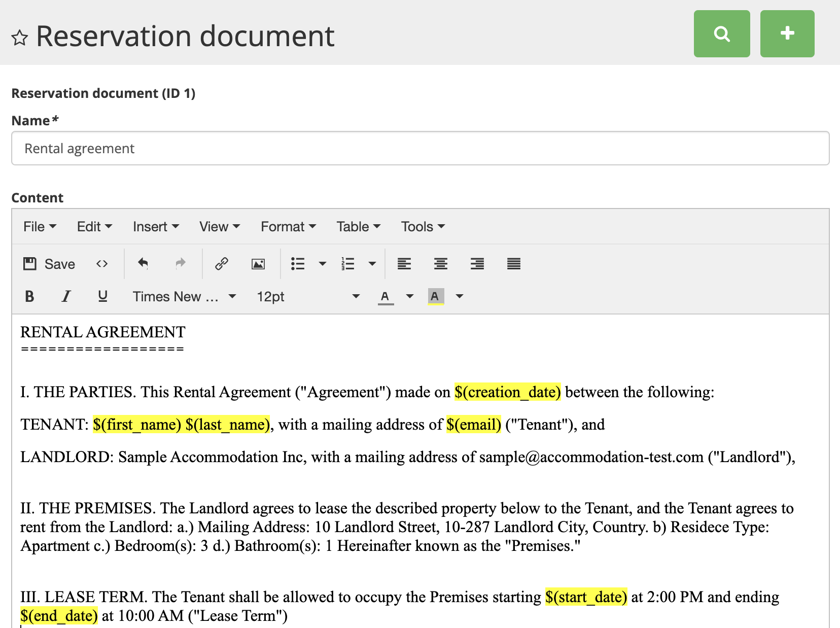Viewport: 840px width, 628px height.
Task: Toggle bold formatting
Action: (30, 296)
